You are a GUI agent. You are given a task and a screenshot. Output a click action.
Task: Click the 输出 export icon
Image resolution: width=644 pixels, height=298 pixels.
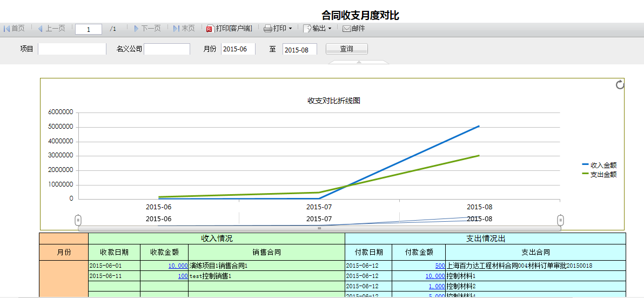pos(307,28)
